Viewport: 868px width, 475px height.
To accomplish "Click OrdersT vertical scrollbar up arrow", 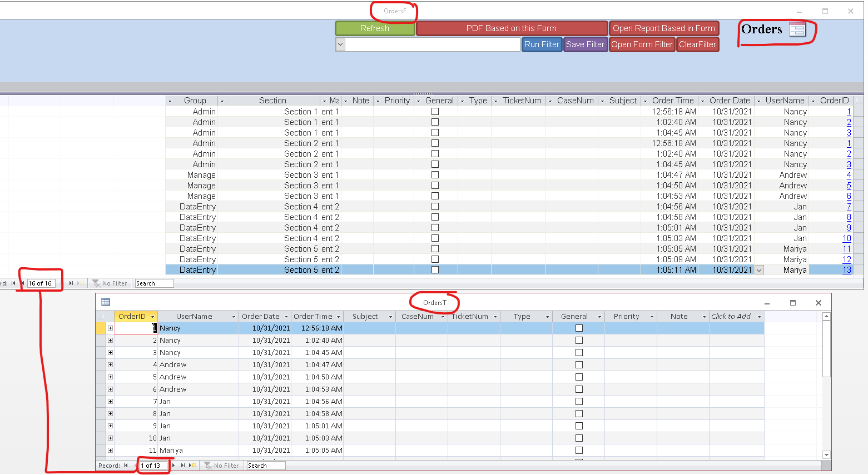I will tap(826, 316).
